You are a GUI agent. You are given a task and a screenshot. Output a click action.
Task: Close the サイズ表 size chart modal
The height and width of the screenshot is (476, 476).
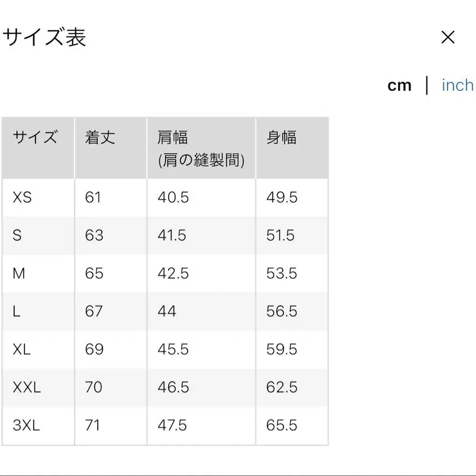tap(448, 37)
